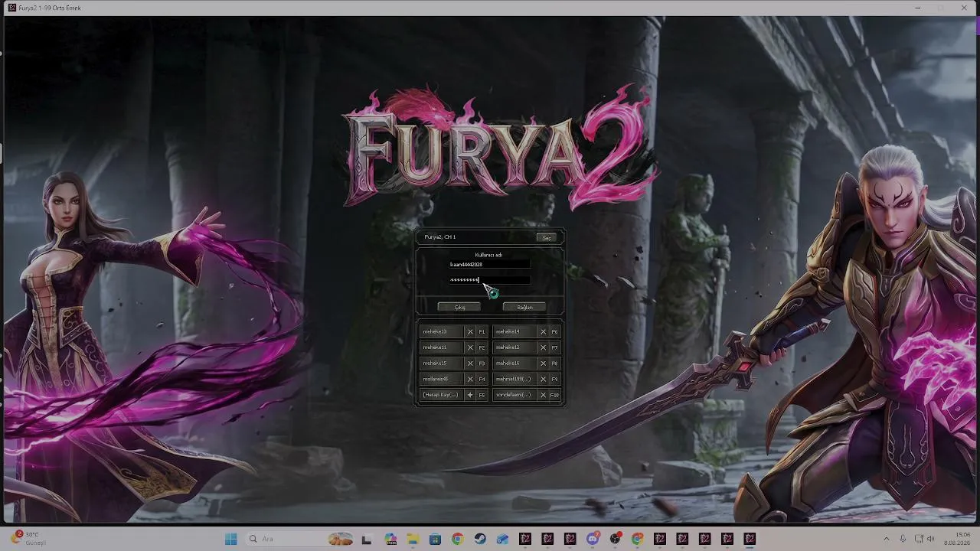Image resolution: width=980 pixels, height=551 pixels.
Task: Select saved account mehake16
Action: coord(514,364)
